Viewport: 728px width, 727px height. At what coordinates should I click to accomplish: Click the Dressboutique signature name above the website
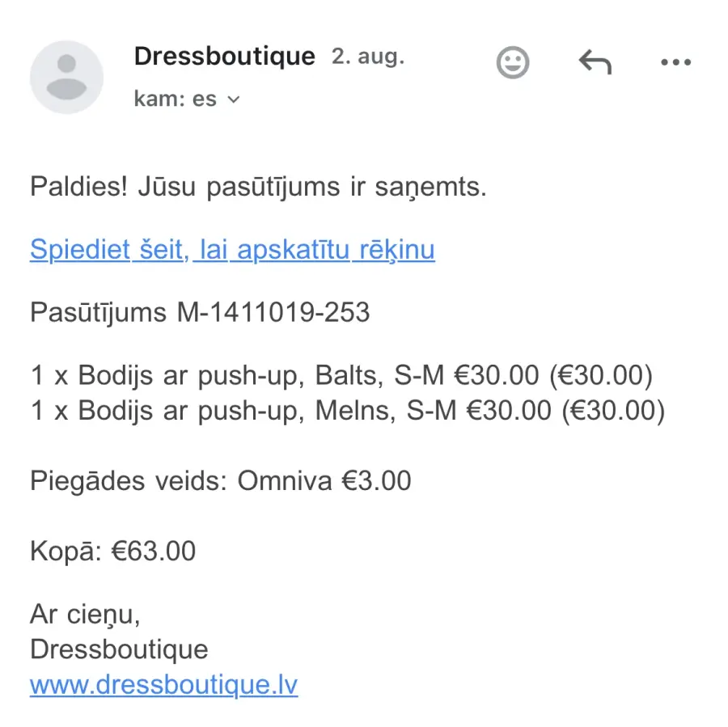[x=119, y=649]
